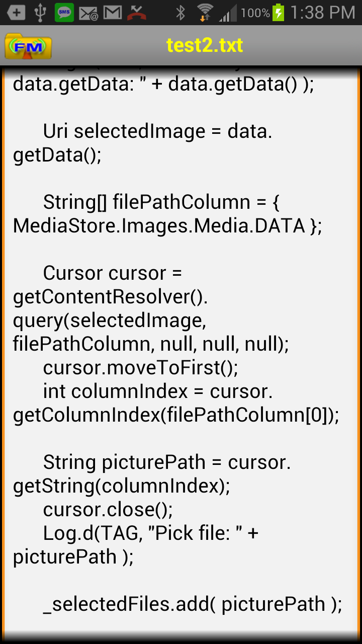Open the green SMS notification icon
This screenshot has height=644, width=362.
point(64,13)
